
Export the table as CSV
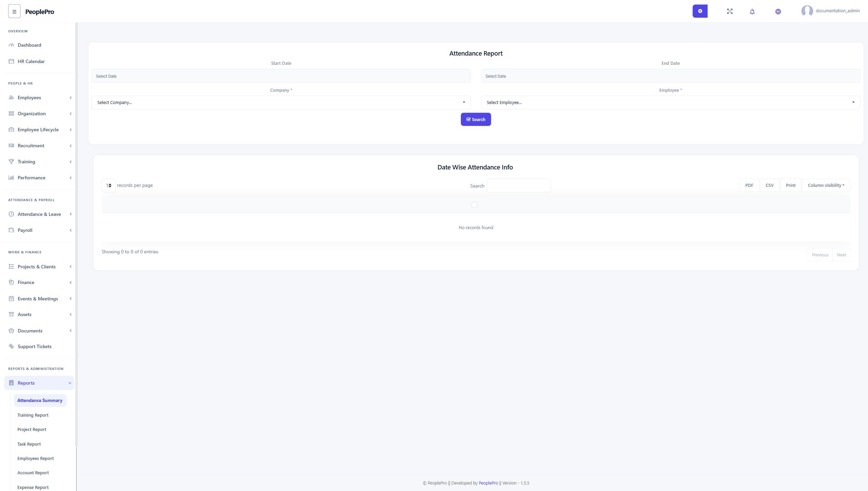769,185
